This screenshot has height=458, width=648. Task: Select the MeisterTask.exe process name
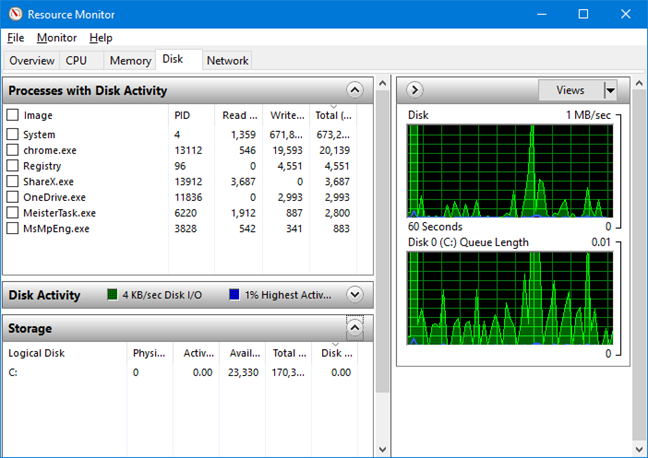coord(60,213)
